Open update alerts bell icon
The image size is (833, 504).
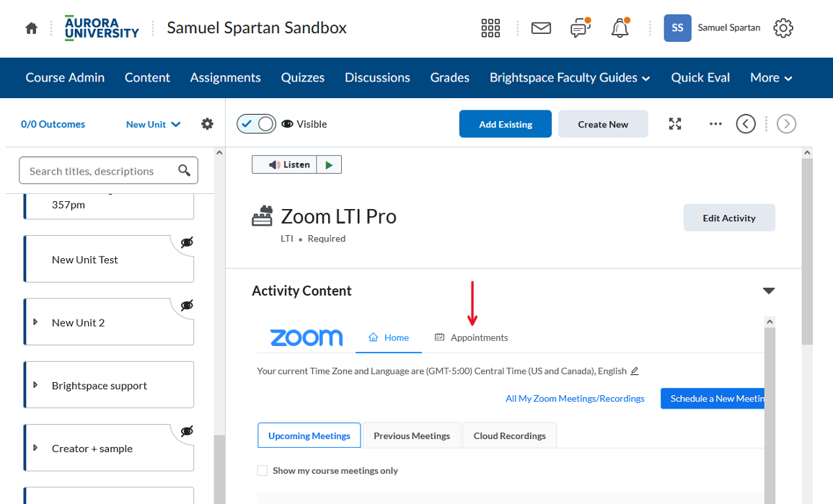(620, 28)
